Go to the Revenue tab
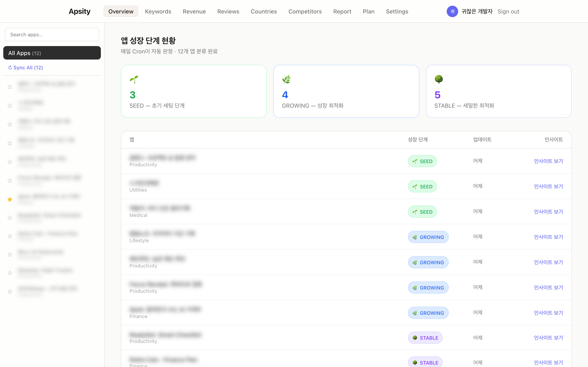 [x=194, y=11]
